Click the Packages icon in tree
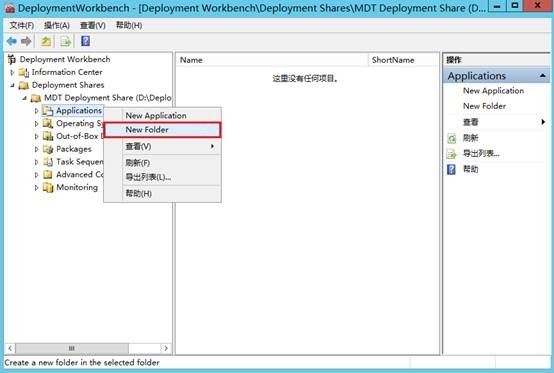The height and width of the screenshot is (373, 554). [48, 149]
